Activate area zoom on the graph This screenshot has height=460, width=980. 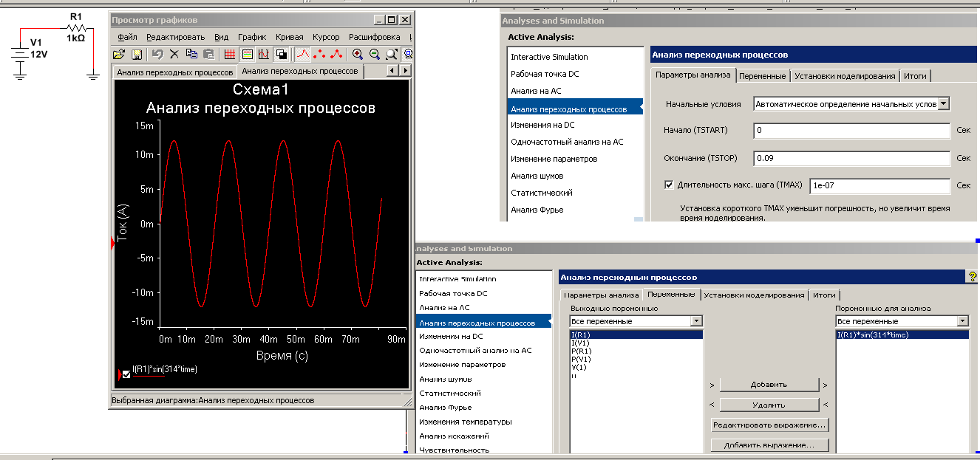(x=389, y=53)
